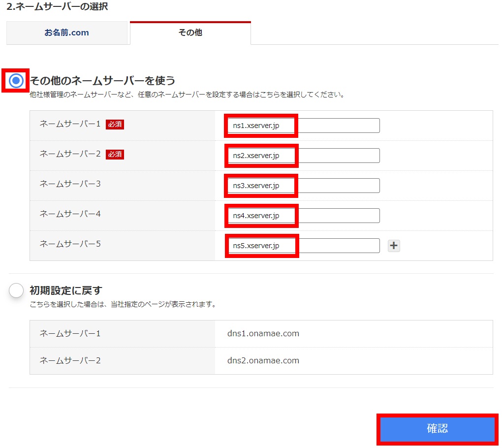Click the dns1.onamae.com default value

tap(263, 334)
